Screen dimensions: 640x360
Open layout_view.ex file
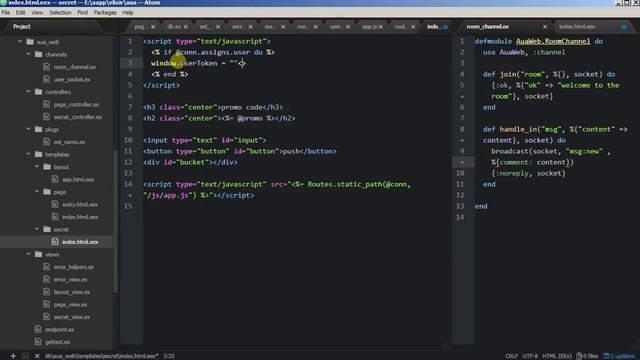point(72,292)
